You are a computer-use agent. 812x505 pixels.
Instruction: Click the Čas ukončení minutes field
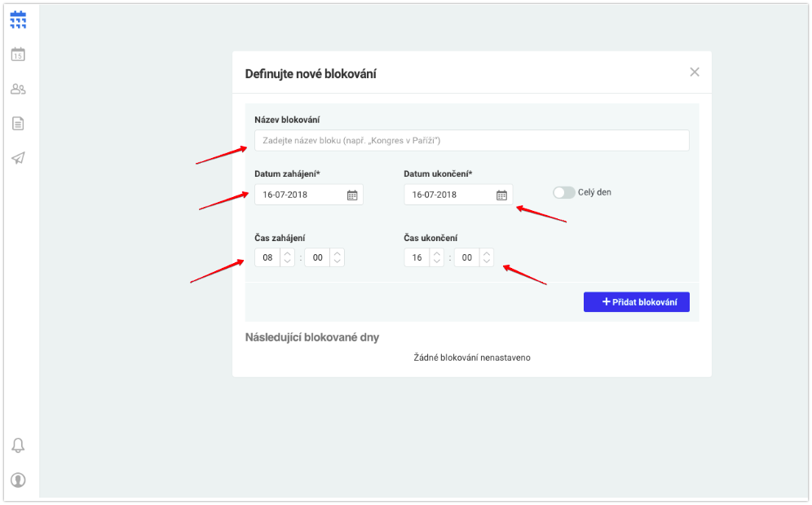pyautogui.click(x=467, y=257)
